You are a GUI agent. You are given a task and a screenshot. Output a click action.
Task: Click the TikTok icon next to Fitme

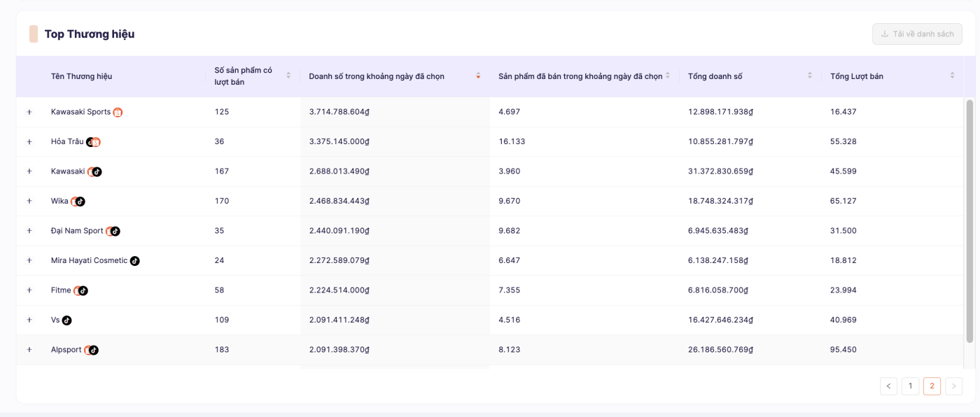(x=83, y=290)
